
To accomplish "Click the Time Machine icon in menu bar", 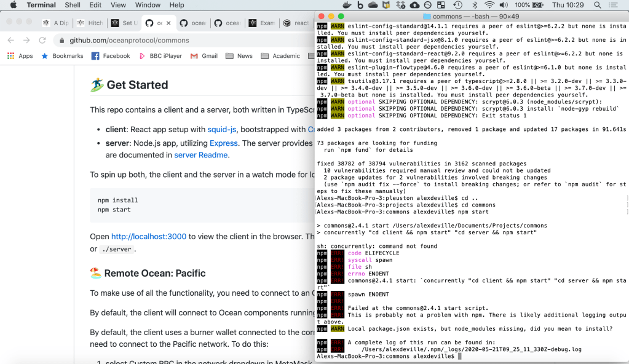I will pyautogui.click(x=457, y=5).
